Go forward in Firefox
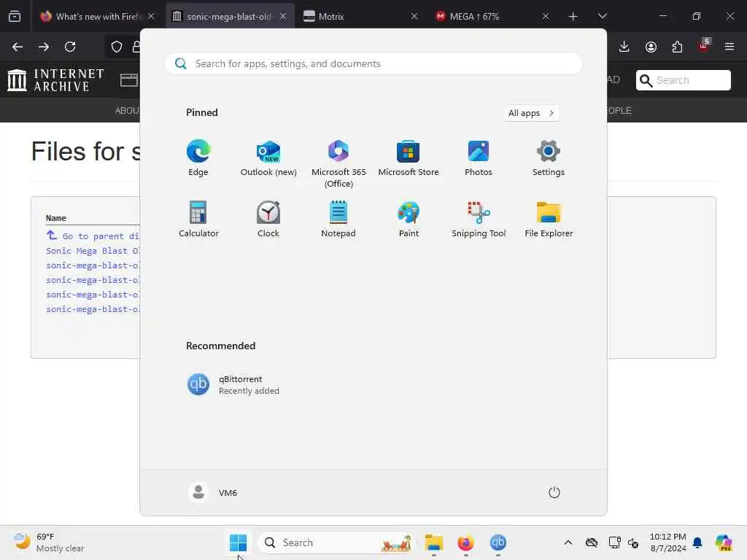Viewport: 747px width, 560px height. (x=44, y=47)
